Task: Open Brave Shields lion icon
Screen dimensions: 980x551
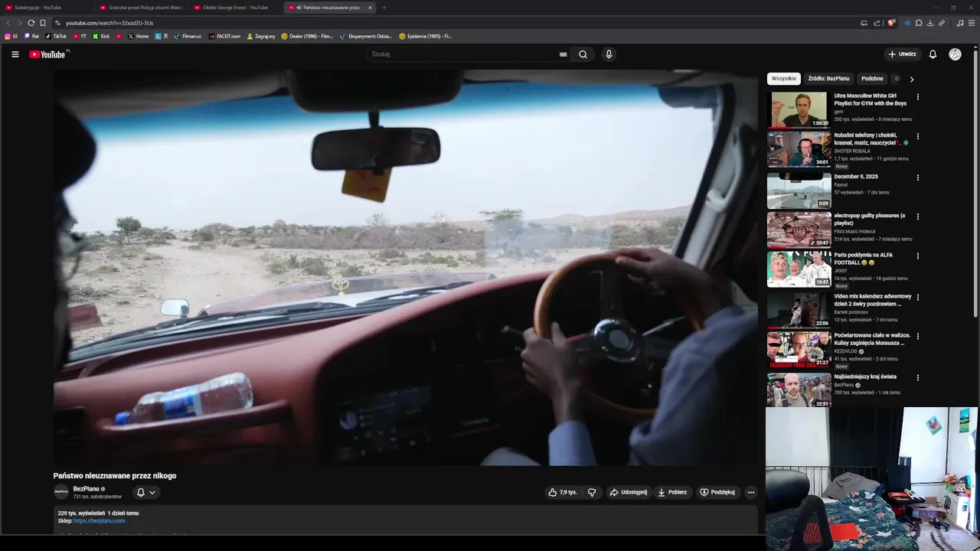Action: [891, 23]
